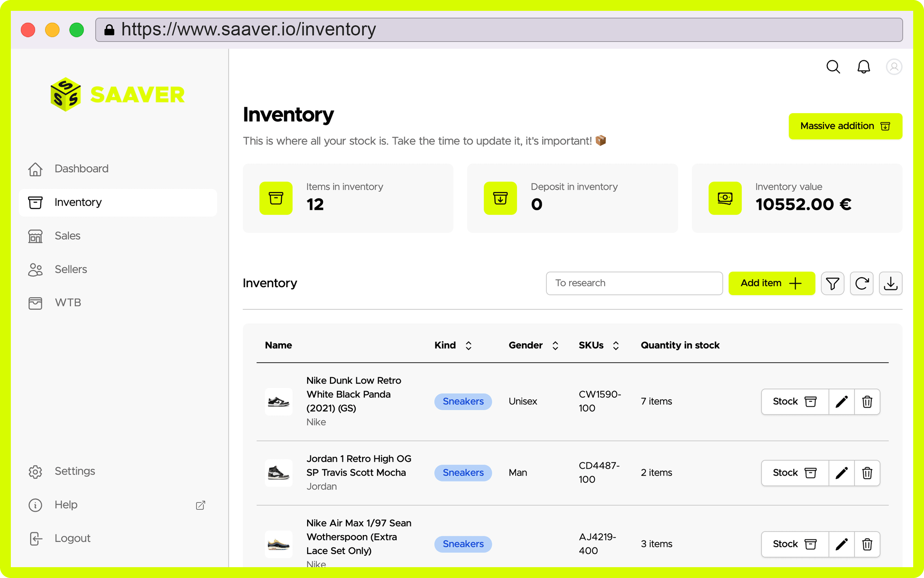Download the inventory export
Viewport: 924px width, 578px height.
click(890, 283)
